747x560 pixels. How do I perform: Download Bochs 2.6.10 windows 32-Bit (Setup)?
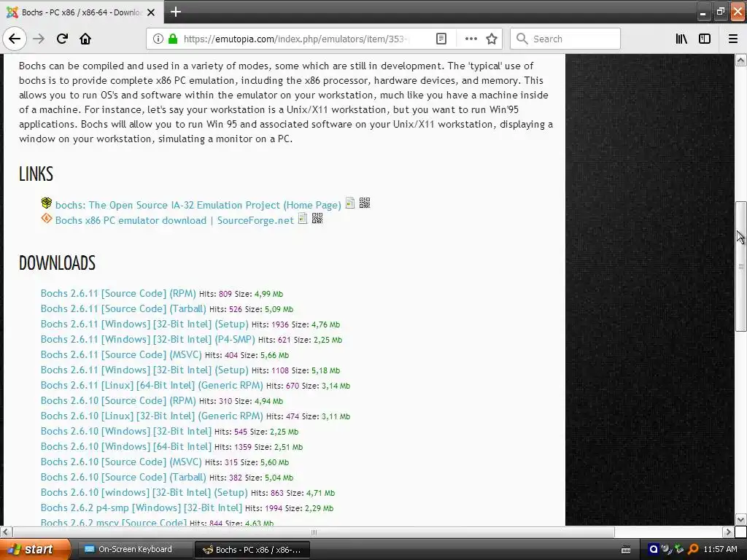pyautogui.click(x=144, y=492)
